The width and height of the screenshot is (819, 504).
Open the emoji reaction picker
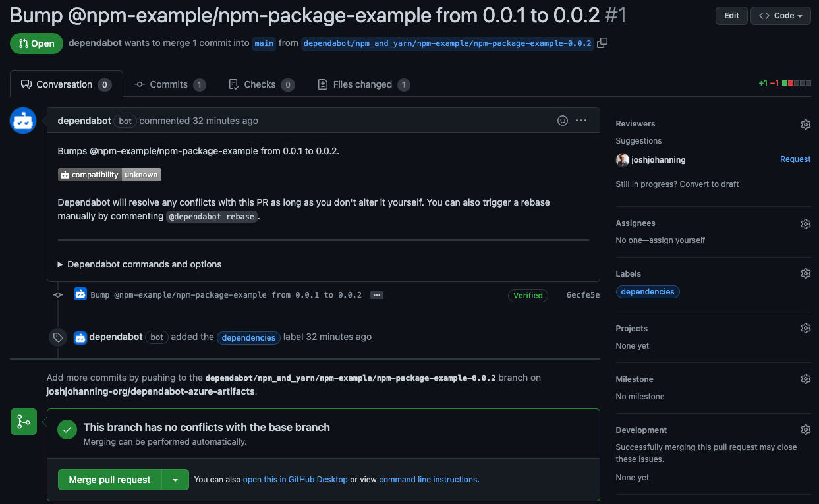(x=563, y=121)
